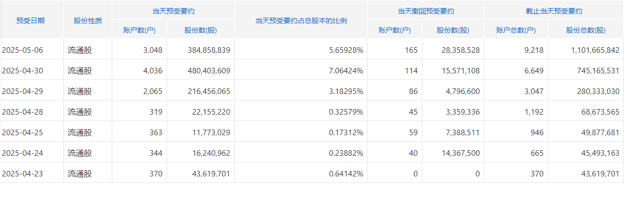Click 流通股 in the 2025-04-23 row
This screenshot has height=200, width=644.
pyautogui.click(x=80, y=173)
